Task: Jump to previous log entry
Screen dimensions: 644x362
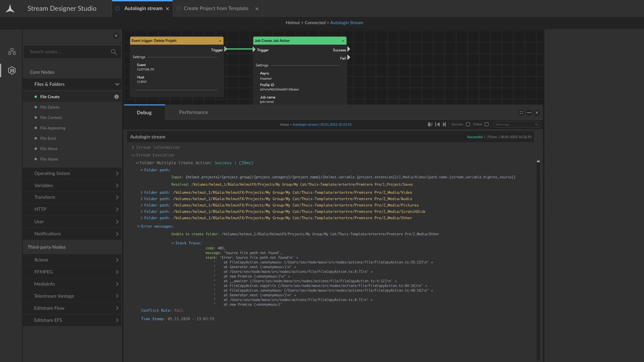Action: (x=437, y=124)
